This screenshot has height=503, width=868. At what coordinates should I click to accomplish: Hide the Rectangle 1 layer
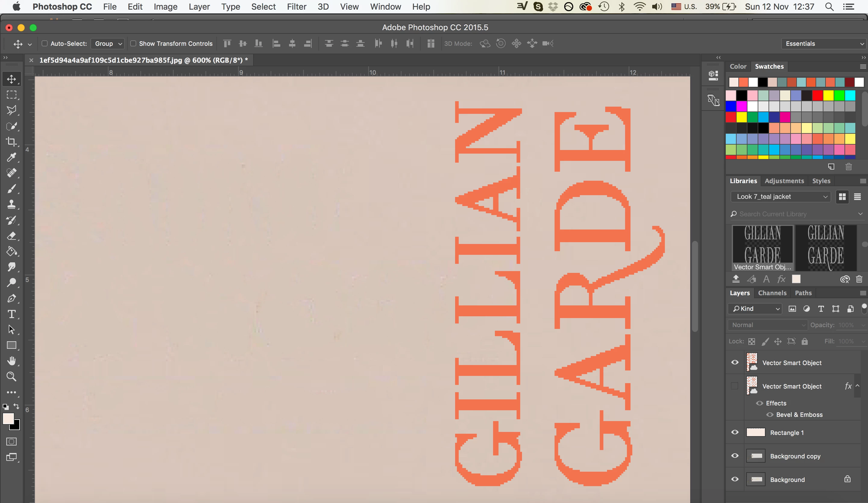[x=735, y=432]
